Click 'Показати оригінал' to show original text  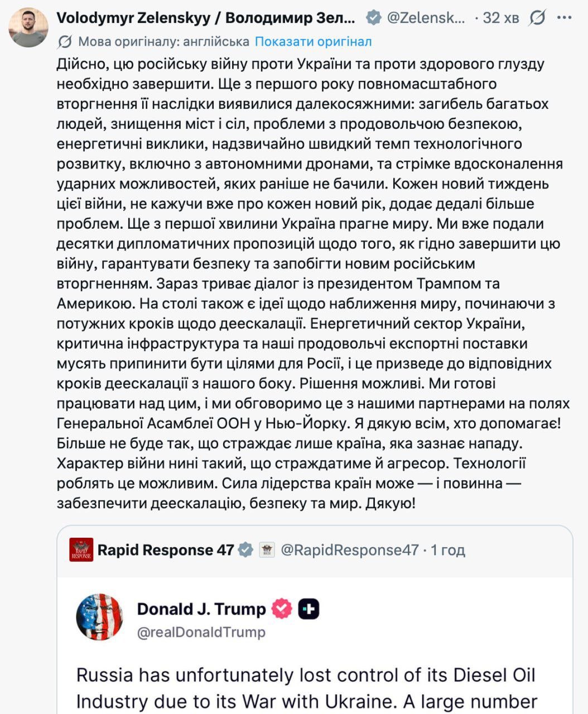coord(313,42)
